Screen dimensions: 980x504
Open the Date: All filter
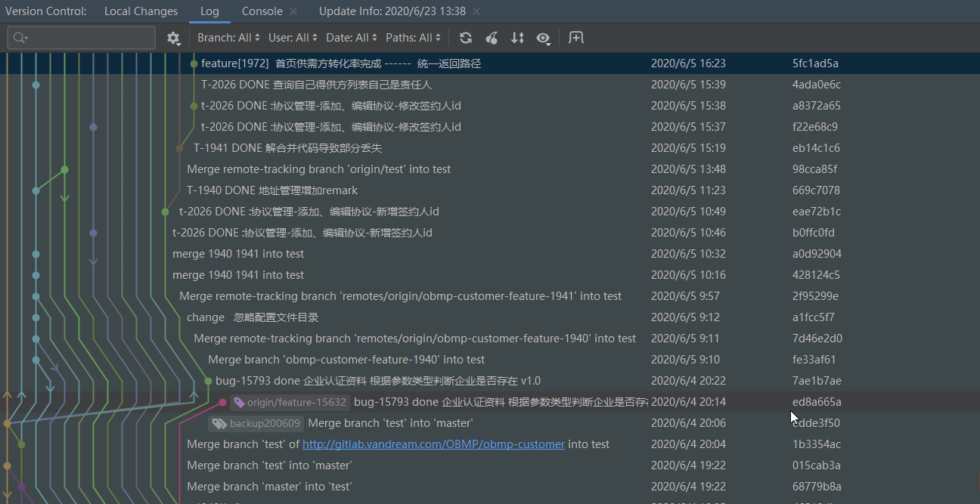pyautogui.click(x=349, y=37)
